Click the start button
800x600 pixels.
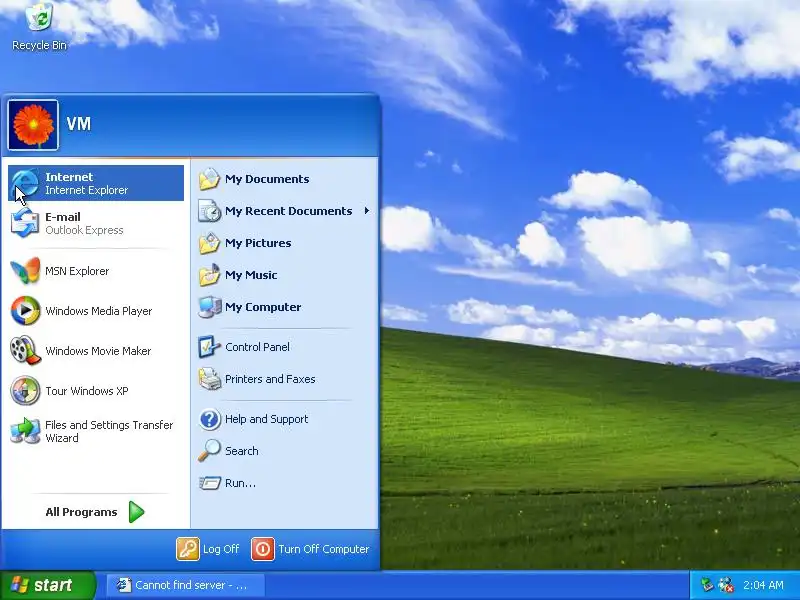click(47, 585)
